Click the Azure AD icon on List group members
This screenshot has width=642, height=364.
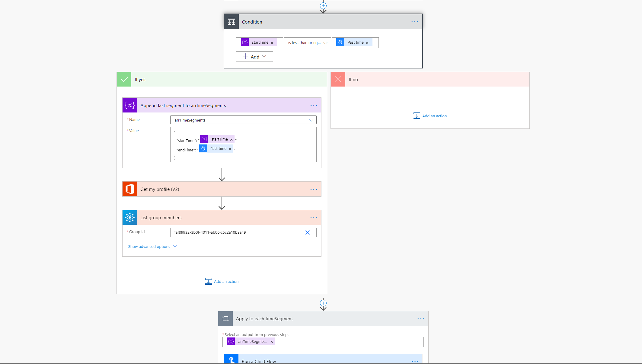[129, 217]
